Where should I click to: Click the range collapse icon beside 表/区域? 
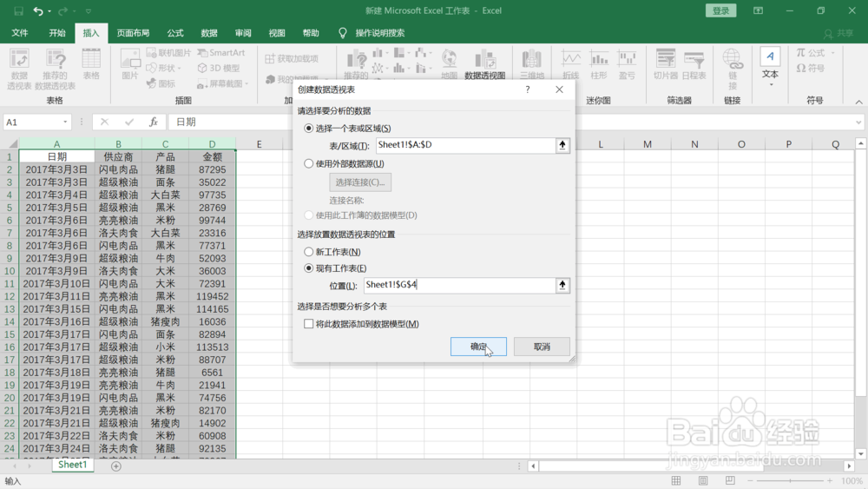click(562, 145)
